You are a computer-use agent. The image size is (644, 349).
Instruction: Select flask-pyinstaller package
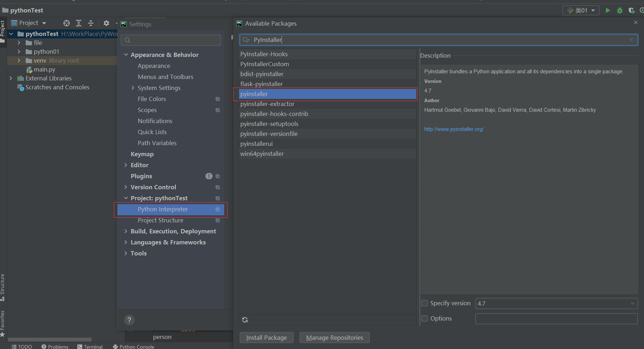328,84
